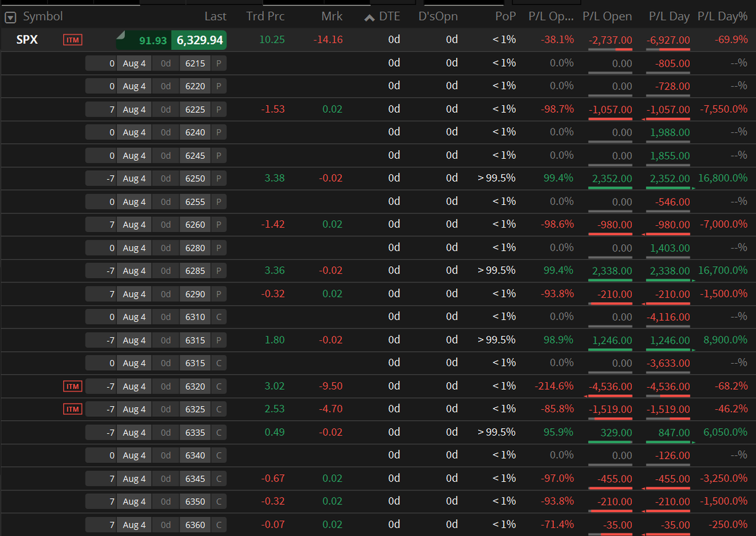Click P/L Open -1,519.00 on the 6325 call row
Viewport: 756px width, 536px height.
point(610,409)
